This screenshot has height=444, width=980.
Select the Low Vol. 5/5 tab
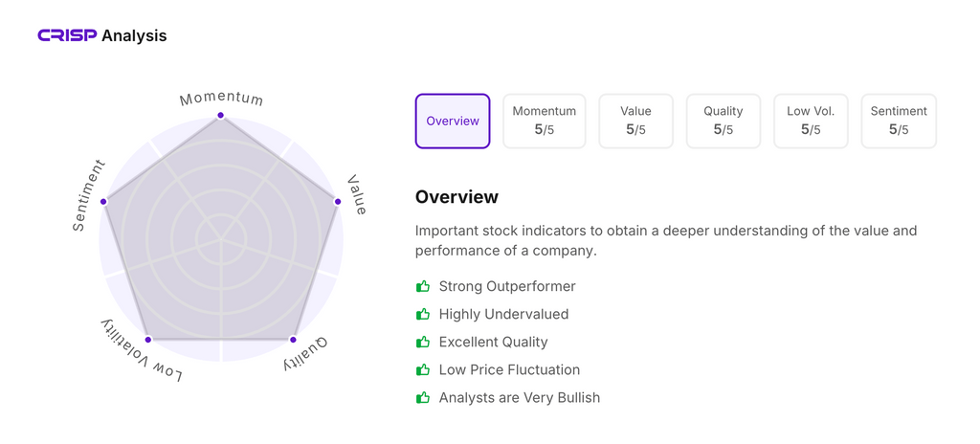811,121
